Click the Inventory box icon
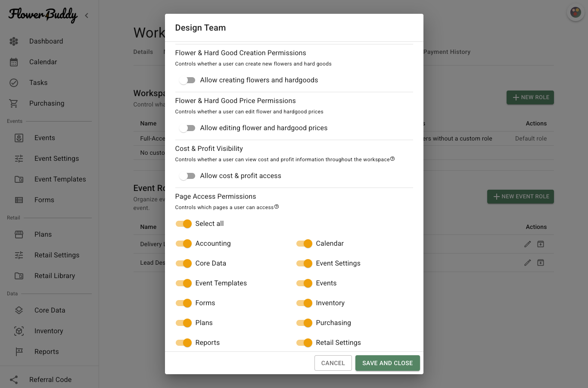 pos(19,331)
